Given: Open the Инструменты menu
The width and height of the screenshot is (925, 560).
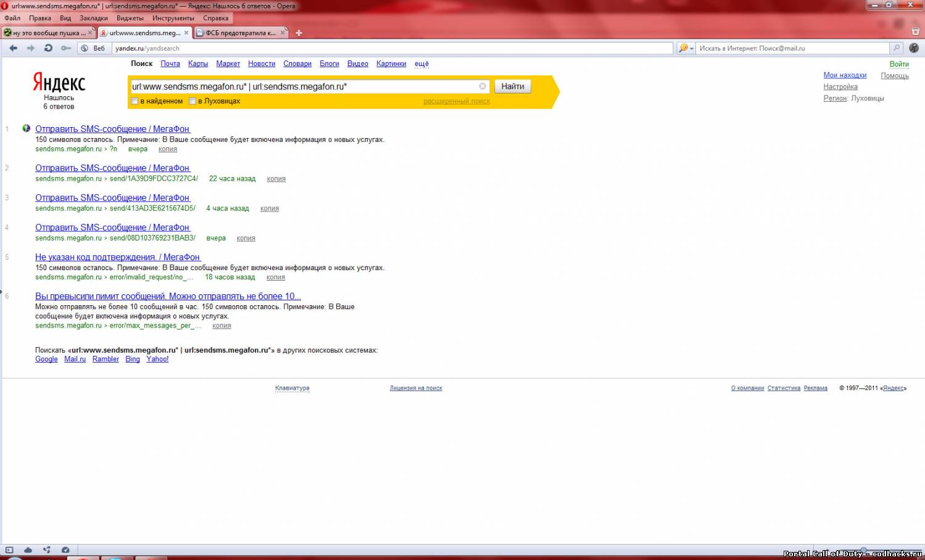Looking at the screenshot, I should point(173,18).
